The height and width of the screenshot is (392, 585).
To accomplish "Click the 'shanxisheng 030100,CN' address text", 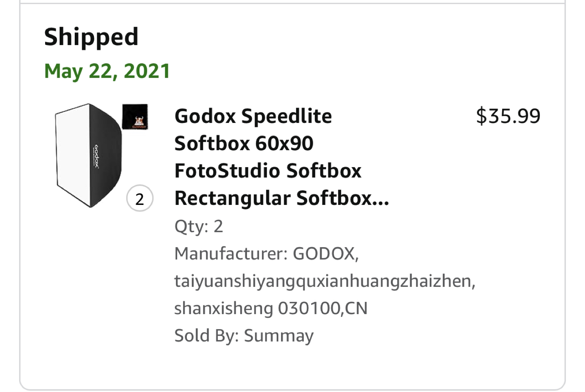I will (x=271, y=308).
